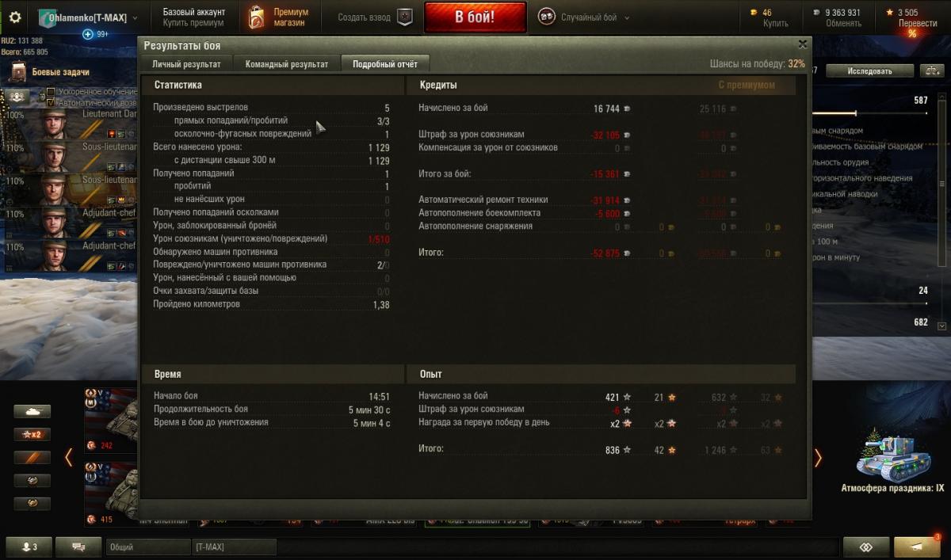Click the Исследовать research button
Image resolution: width=951 pixels, height=560 pixels.
[869, 70]
